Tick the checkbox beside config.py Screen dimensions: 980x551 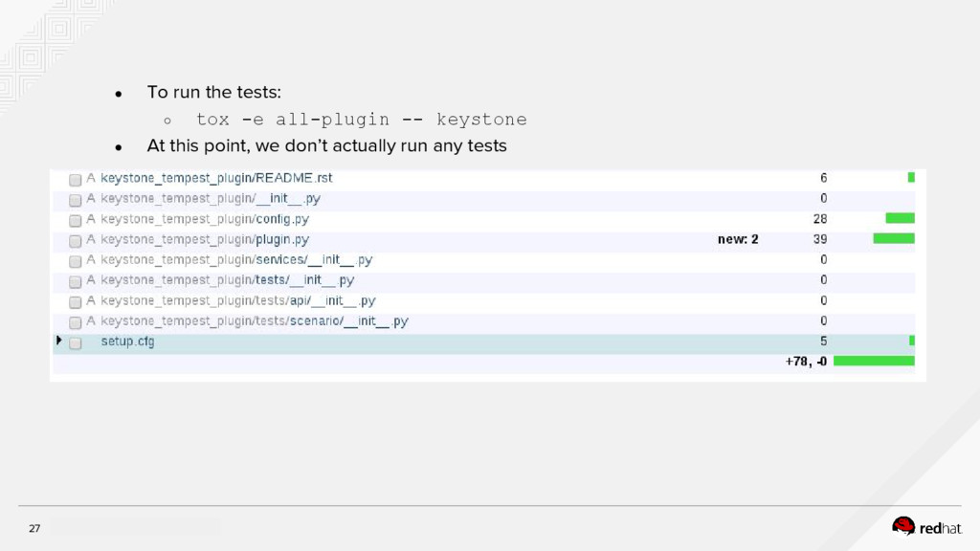(75, 220)
